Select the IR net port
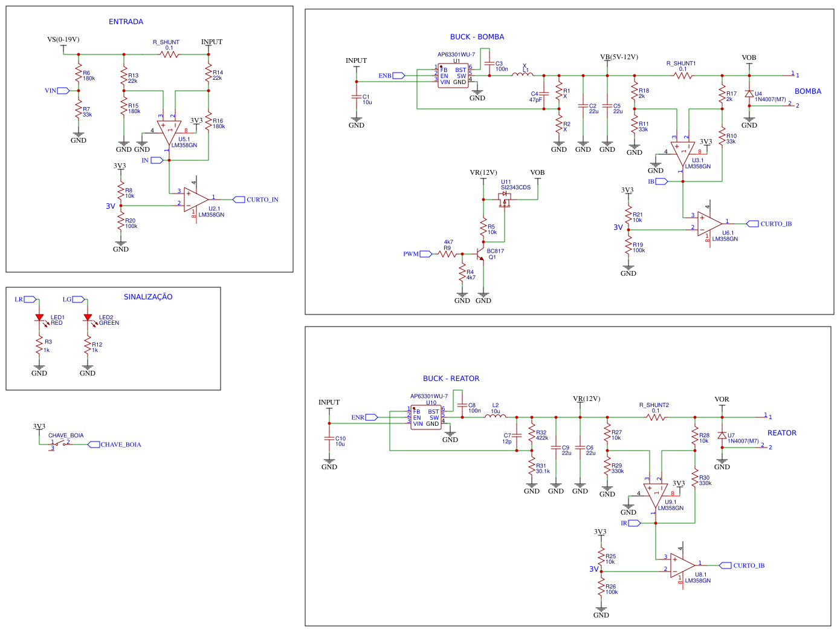 click(x=630, y=523)
